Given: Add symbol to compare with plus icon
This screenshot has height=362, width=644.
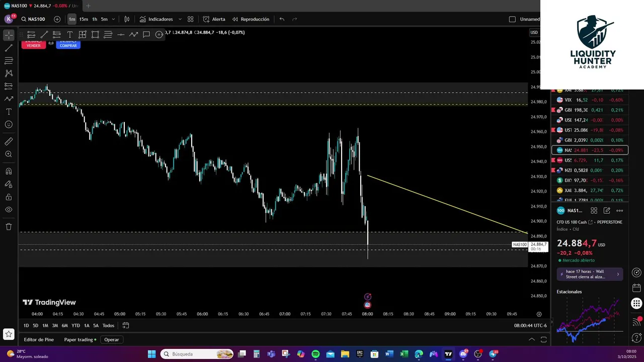Looking at the screenshot, I should tap(57, 19).
